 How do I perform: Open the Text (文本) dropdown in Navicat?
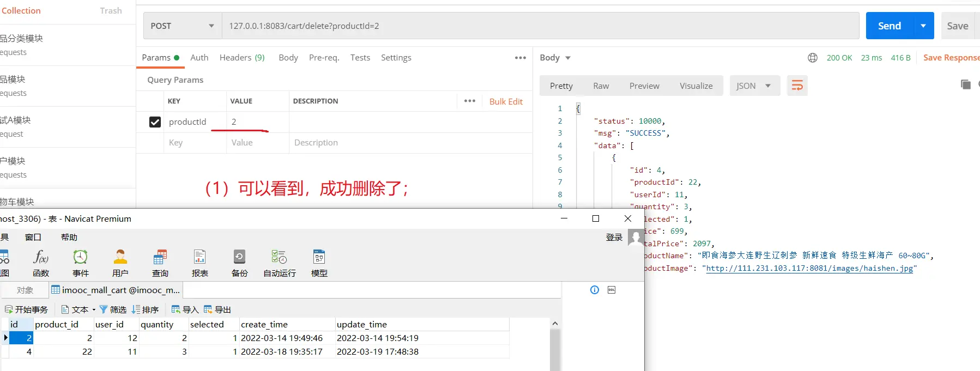click(x=79, y=309)
